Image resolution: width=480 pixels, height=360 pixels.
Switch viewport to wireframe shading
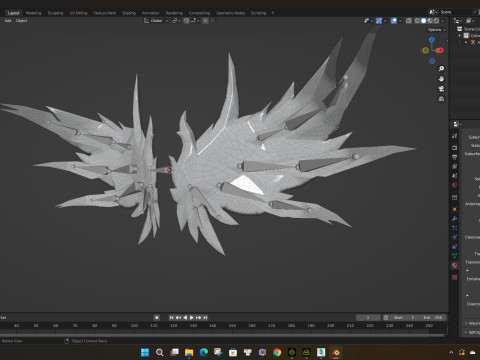point(417,21)
